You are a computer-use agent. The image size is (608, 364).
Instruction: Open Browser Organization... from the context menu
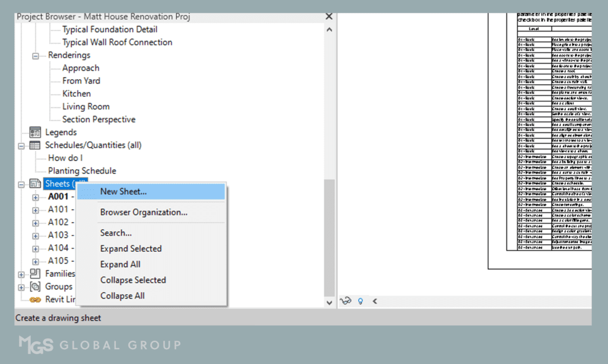144,212
